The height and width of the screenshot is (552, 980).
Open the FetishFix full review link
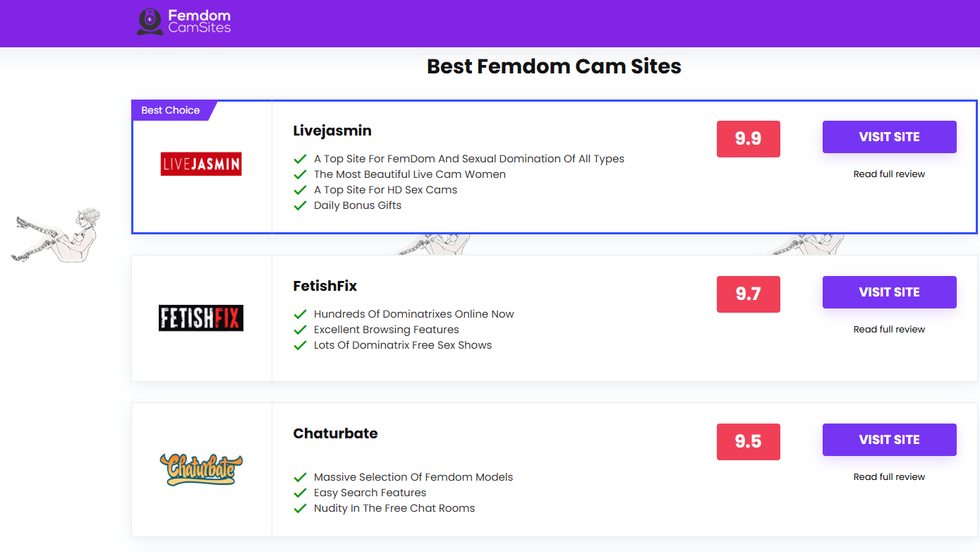coord(889,330)
